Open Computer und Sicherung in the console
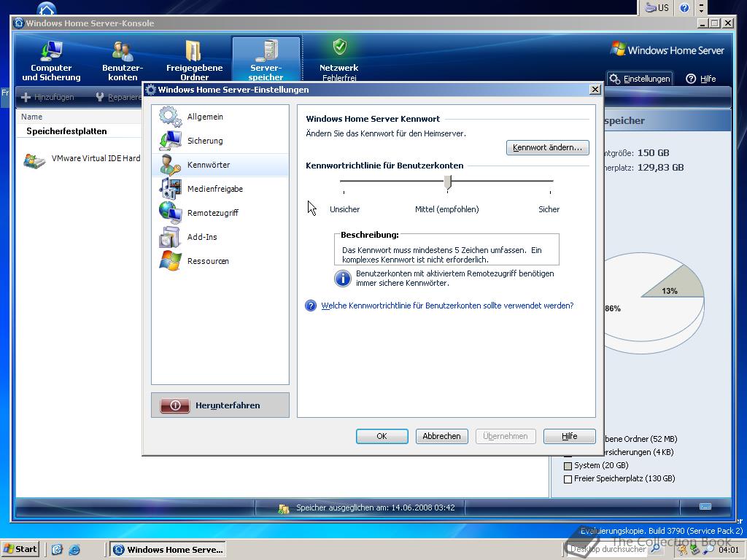Image resolution: width=747 pixels, height=560 pixels. pos(52,61)
